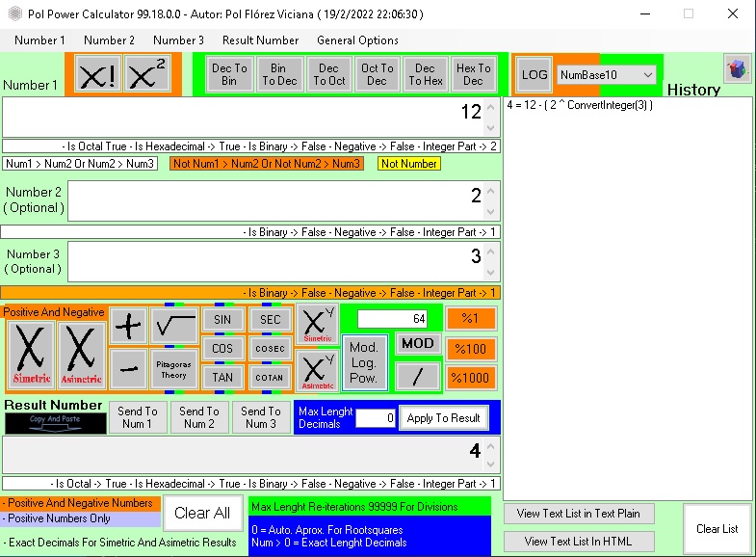Click Result field scroll down arrow
756x557 pixels.
click(490, 464)
